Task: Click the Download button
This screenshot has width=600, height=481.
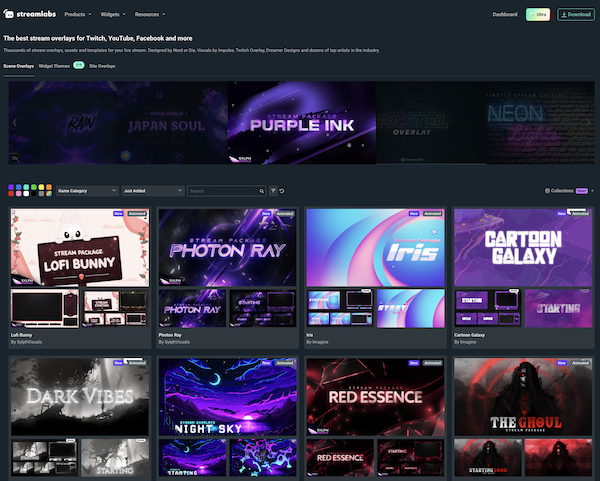Action: [576, 15]
